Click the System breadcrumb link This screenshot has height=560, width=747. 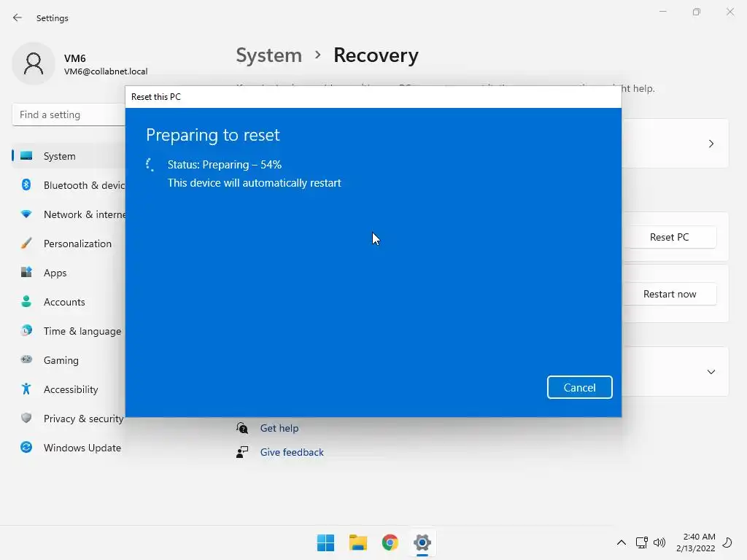point(268,55)
